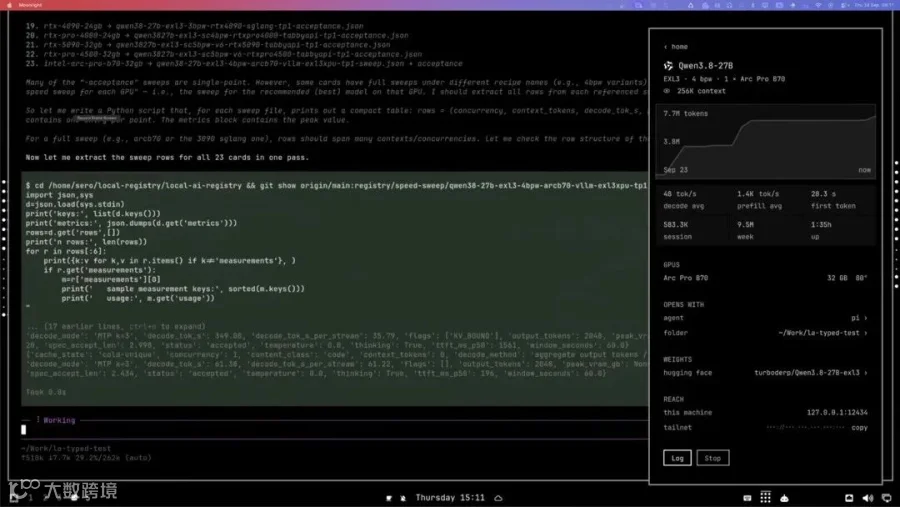Click the Thursday 15:11 clock
This screenshot has width=900, height=507.
coord(450,498)
